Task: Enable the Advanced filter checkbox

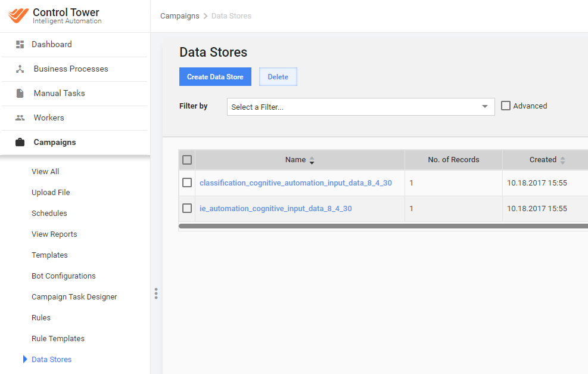Action: coord(506,106)
